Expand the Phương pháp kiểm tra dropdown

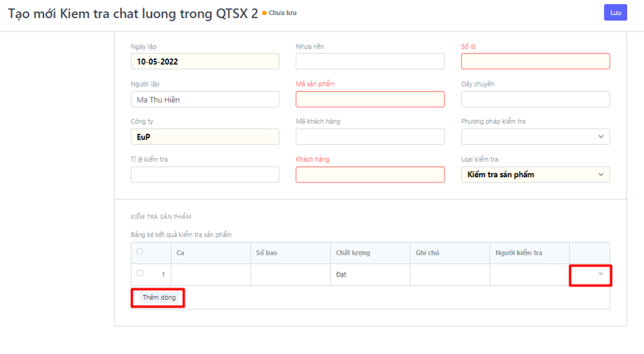[x=535, y=136]
